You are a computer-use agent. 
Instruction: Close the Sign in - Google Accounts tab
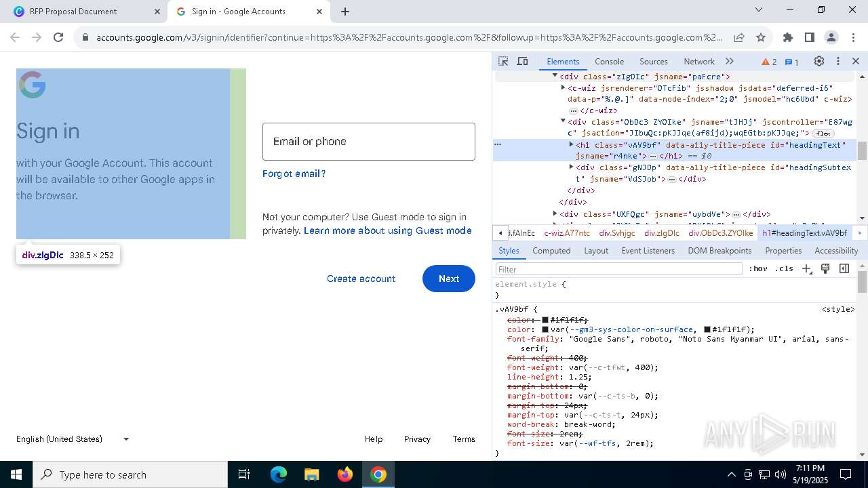pyautogui.click(x=319, y=12)
